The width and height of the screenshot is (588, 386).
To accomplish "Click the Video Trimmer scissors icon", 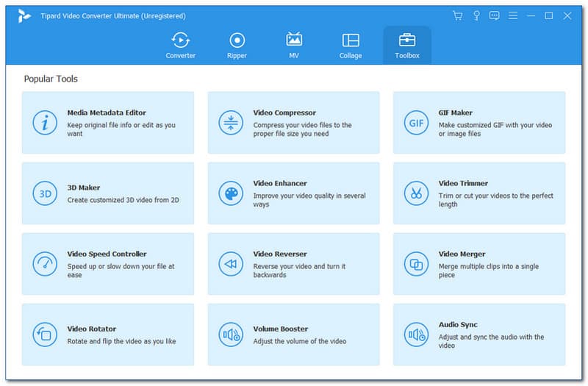I will click(416, 193).
